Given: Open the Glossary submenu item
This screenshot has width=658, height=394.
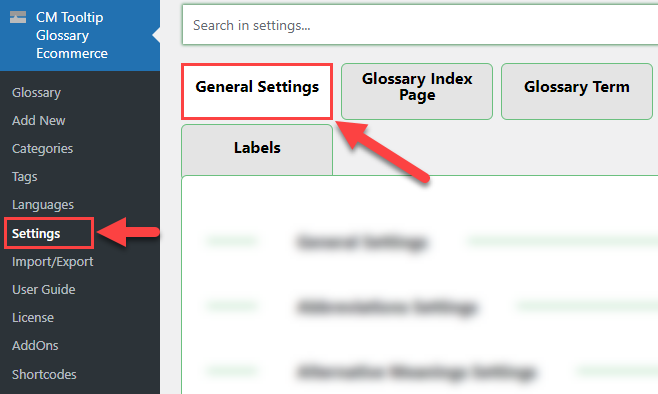Looking at the screenshot, I should (x=37, y=92).
